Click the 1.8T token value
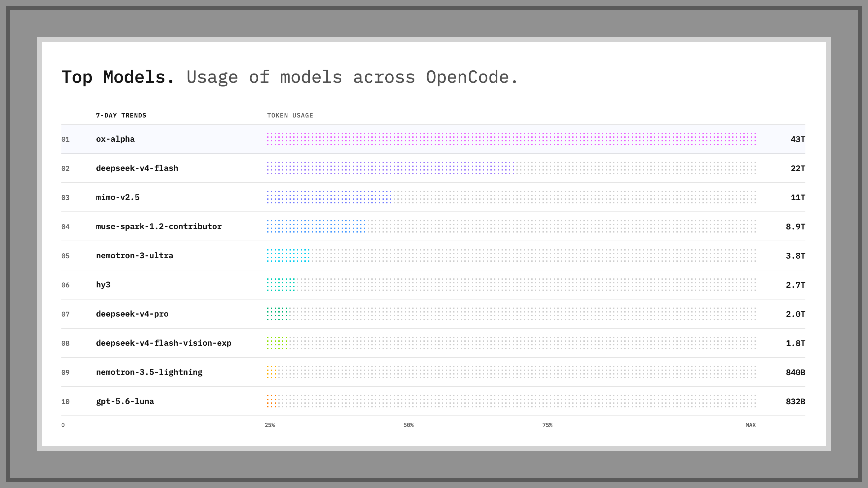Viewport: 868px width, 488px height. [x=795, y=343]
